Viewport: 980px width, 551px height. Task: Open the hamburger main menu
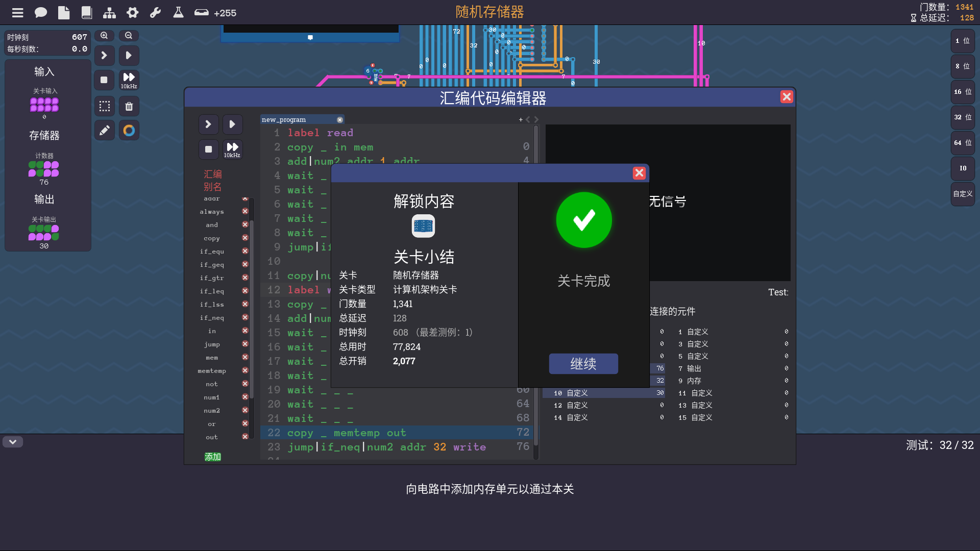[18, 13]
